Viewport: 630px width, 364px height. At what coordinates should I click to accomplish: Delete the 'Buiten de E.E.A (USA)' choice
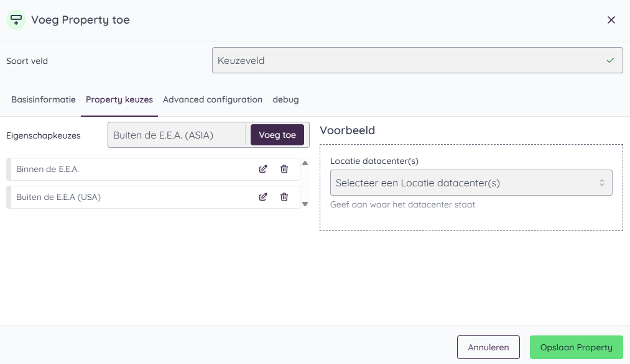[284, 197]
